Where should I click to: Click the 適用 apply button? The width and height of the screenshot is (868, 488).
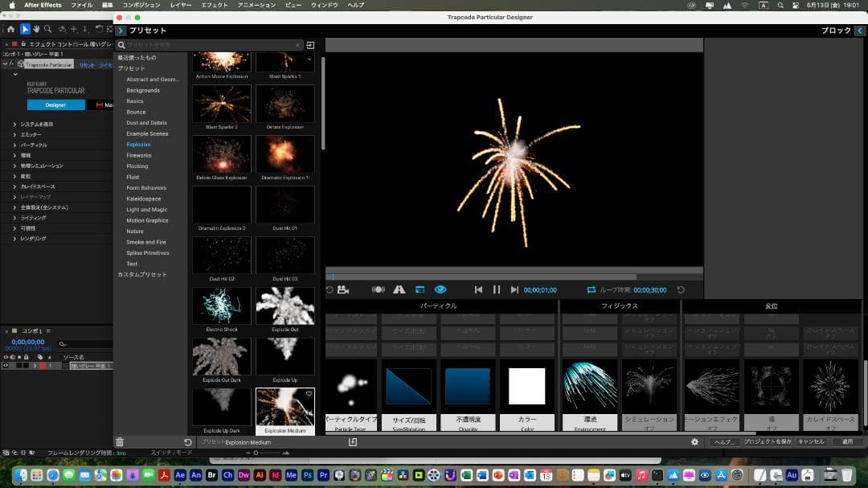tap(847, 441)
